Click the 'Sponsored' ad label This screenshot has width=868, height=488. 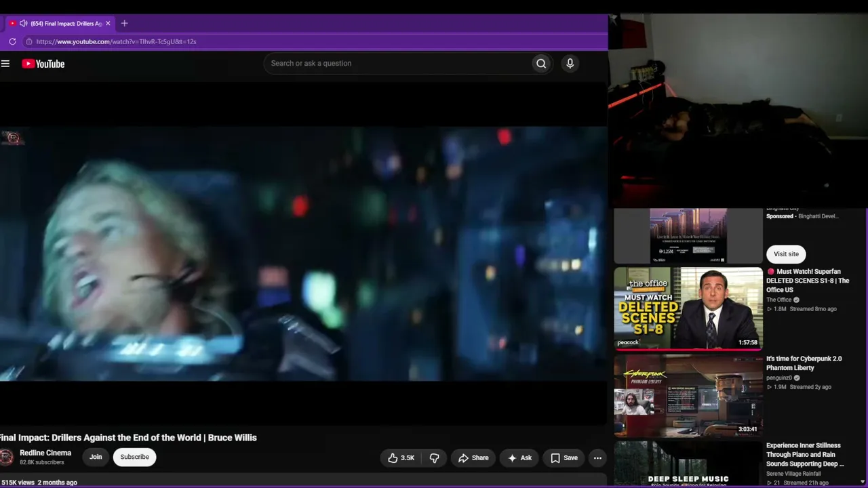pyautogui.click(x=780, y=216)
